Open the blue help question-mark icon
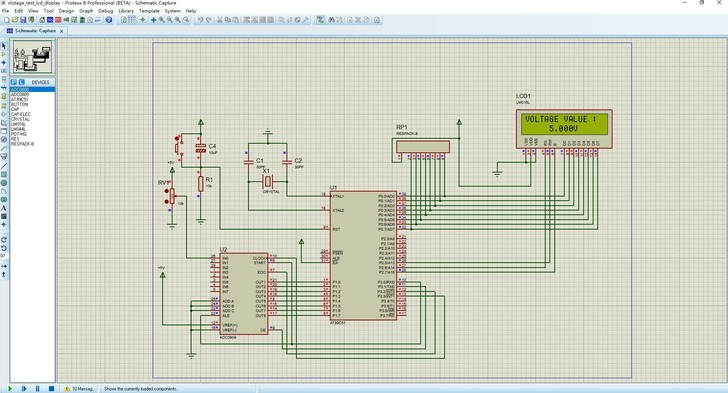The height and width of the screenshot is (393, 728). click(x=109, y=20)
